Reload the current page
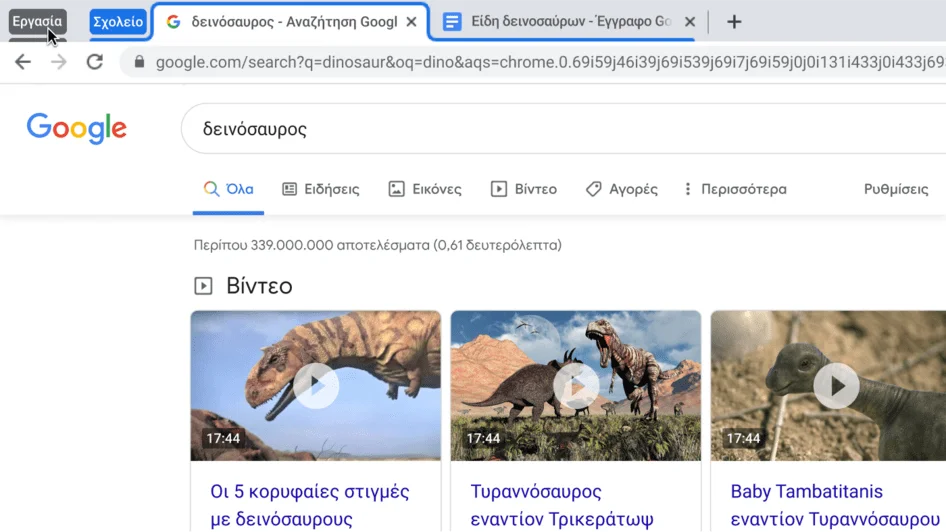This screenshot has height=532, width=946. pos(95,62)
